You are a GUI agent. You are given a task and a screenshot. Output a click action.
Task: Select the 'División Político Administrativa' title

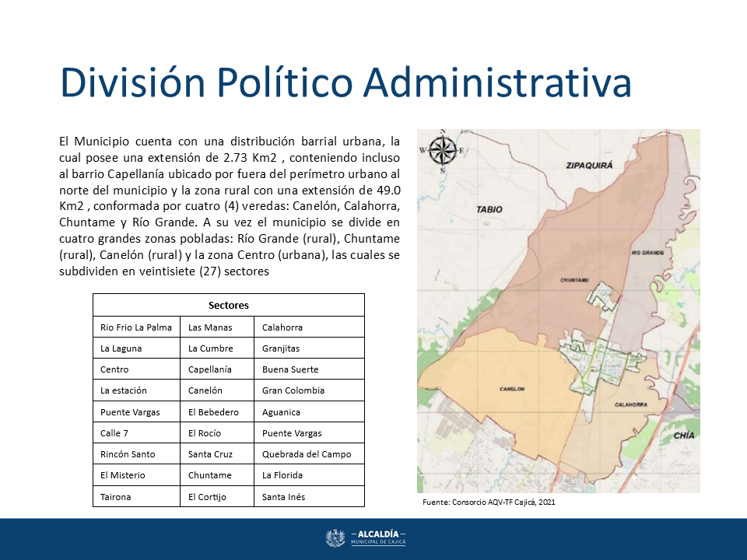(345, 82)
